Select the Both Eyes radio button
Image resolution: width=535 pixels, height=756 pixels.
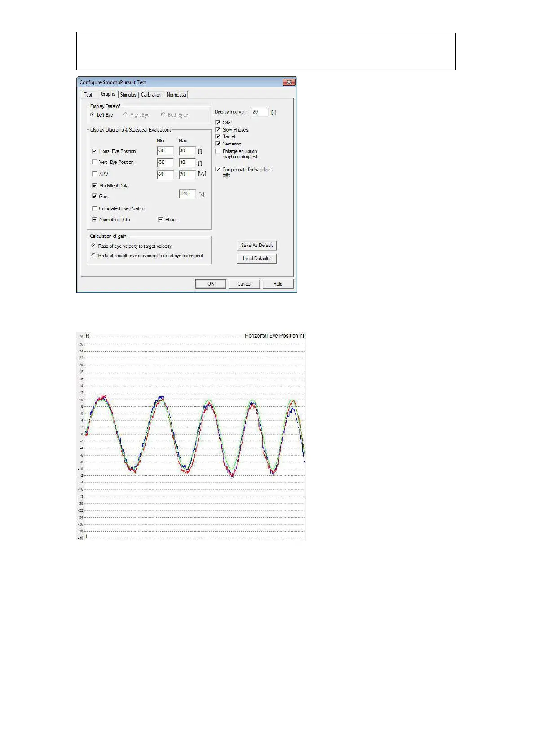(x=163, y=115)
